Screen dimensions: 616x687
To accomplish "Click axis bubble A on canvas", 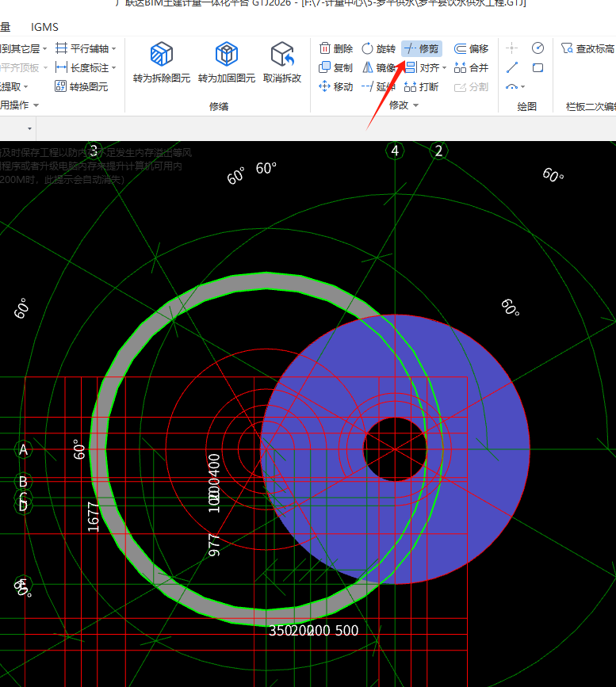I will 23,449.
